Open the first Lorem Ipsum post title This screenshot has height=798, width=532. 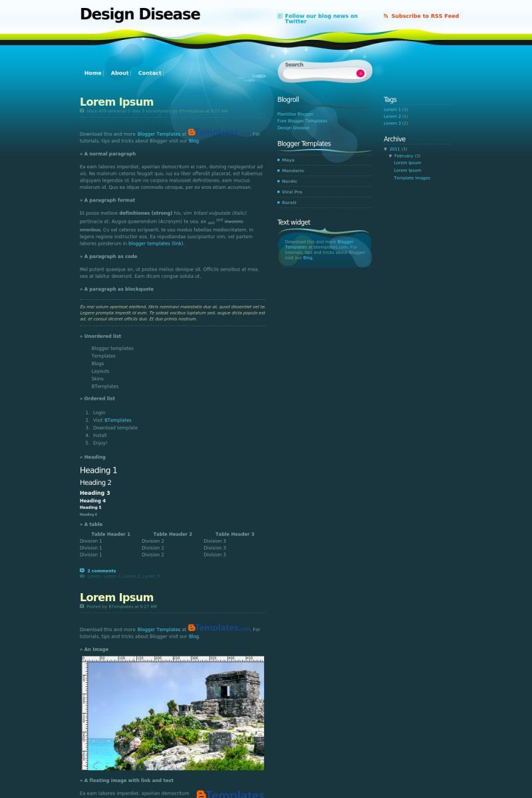pos(116,102)
